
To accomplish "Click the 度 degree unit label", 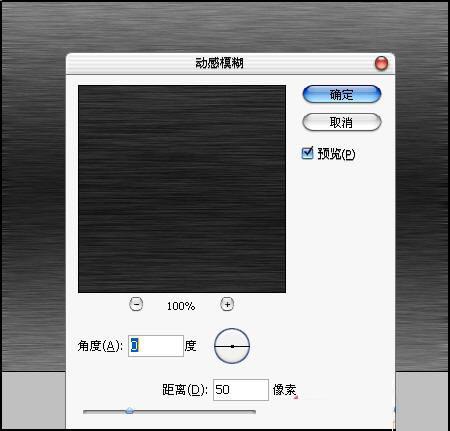I will tap(190, 346).
